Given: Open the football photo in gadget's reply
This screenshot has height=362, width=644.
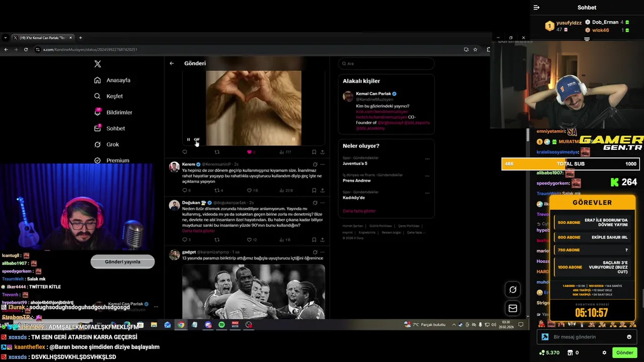Looking at the screenshot, I should point(254,292).
